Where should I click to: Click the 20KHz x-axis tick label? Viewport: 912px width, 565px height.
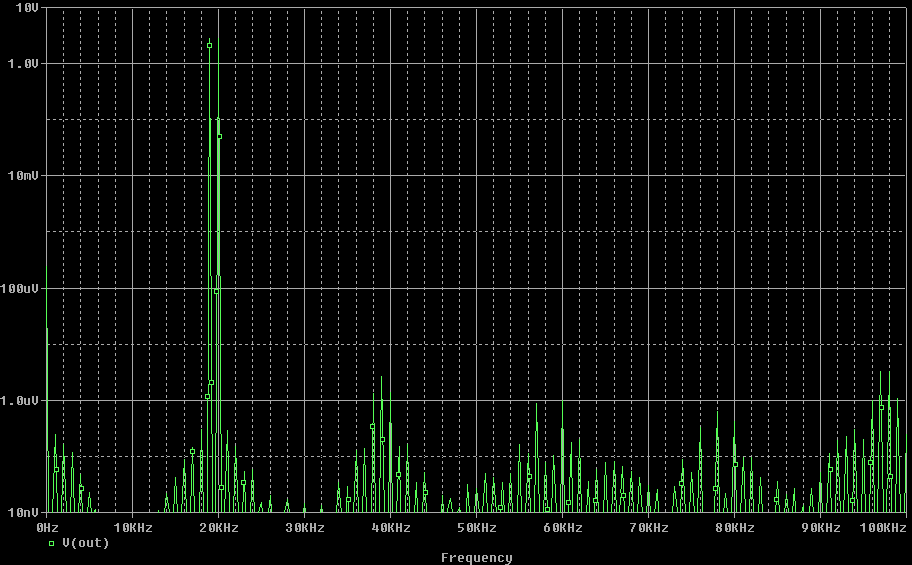219,527
